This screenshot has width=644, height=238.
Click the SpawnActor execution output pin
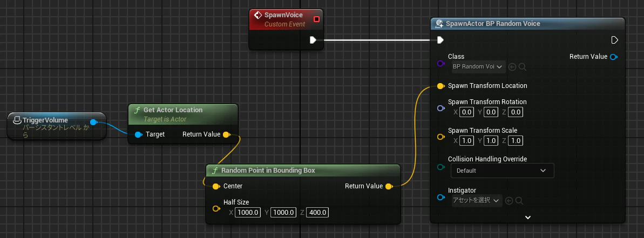click(x=615, y=40)
